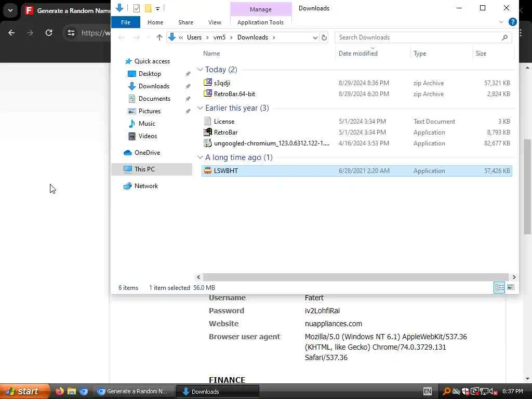Click Properties icon in quick access toolbar
532x399 pixels.
(137, 8)
